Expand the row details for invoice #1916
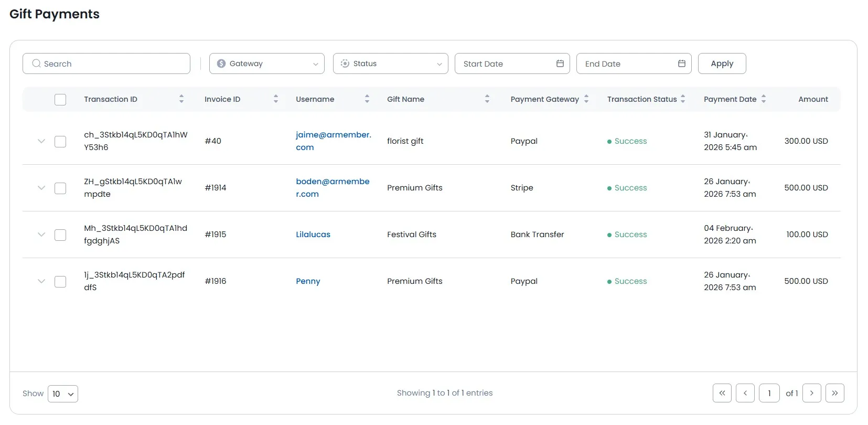This screenshot has width=868, height=425. click(41, 281)
